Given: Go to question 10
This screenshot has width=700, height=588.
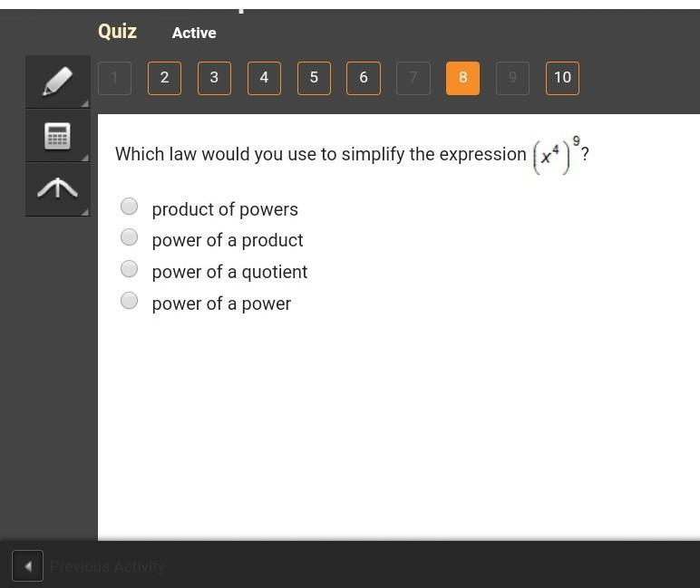Looking at the screenshot, I should coord(562,78).
